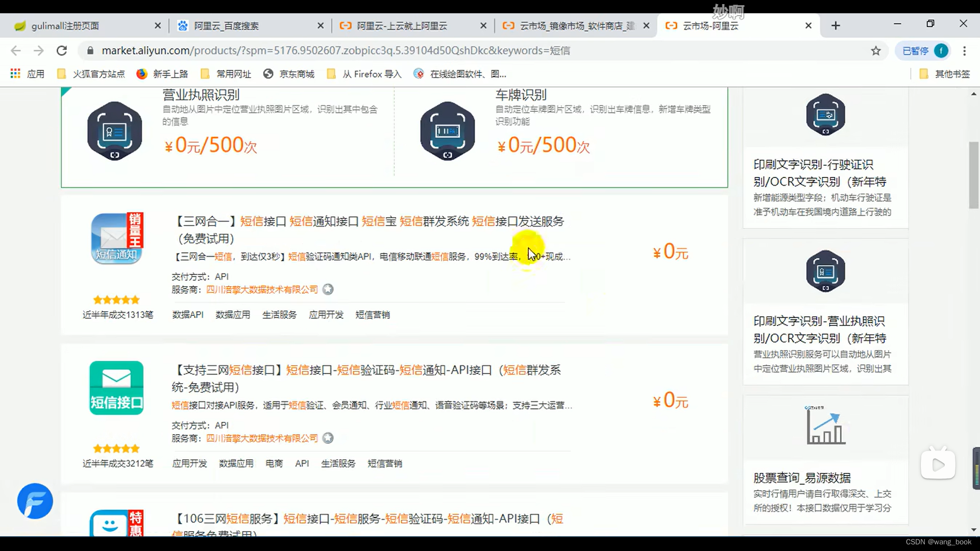
Task: Open the 应用 apps bookmark shortcut
Action: 28,74
